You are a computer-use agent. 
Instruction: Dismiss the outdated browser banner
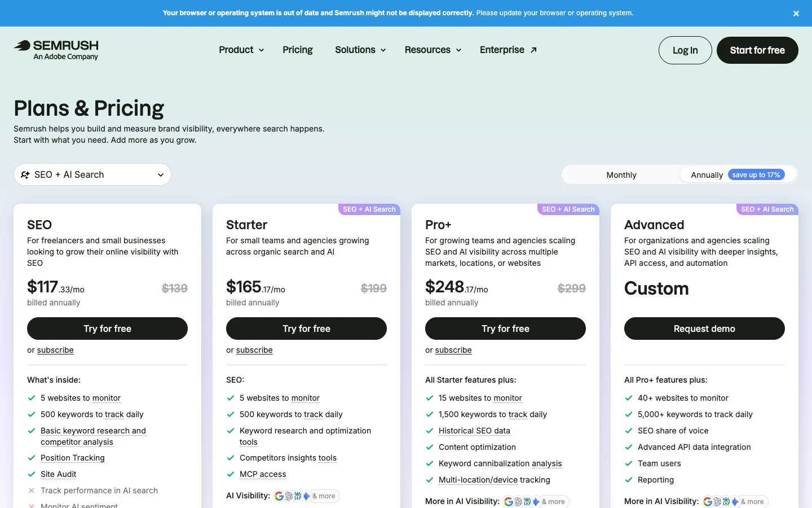point(796,14)
